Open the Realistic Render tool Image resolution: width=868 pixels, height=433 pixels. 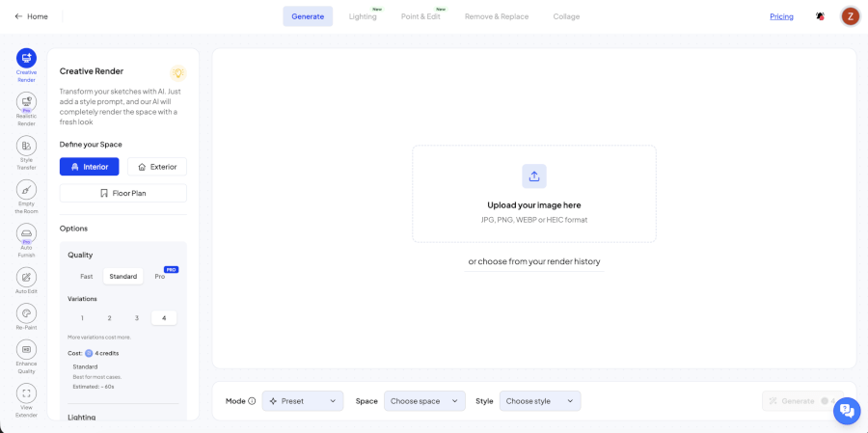(26, 102)
